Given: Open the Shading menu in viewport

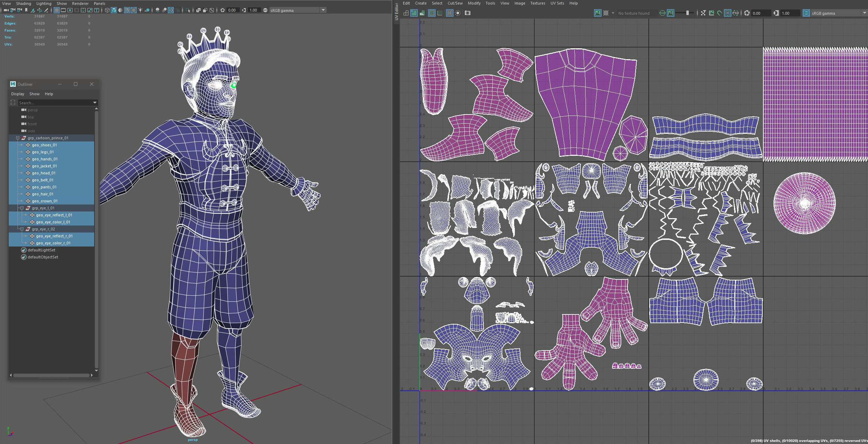Looking at the screenshot, I should tap(23, 4).
